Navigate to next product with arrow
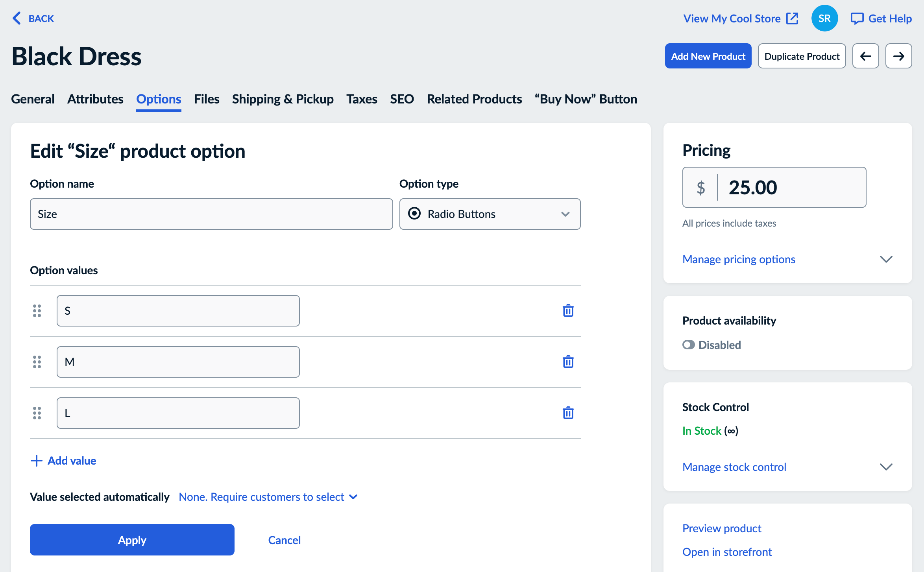The image size is (924, 572). [x=898, y=56]
